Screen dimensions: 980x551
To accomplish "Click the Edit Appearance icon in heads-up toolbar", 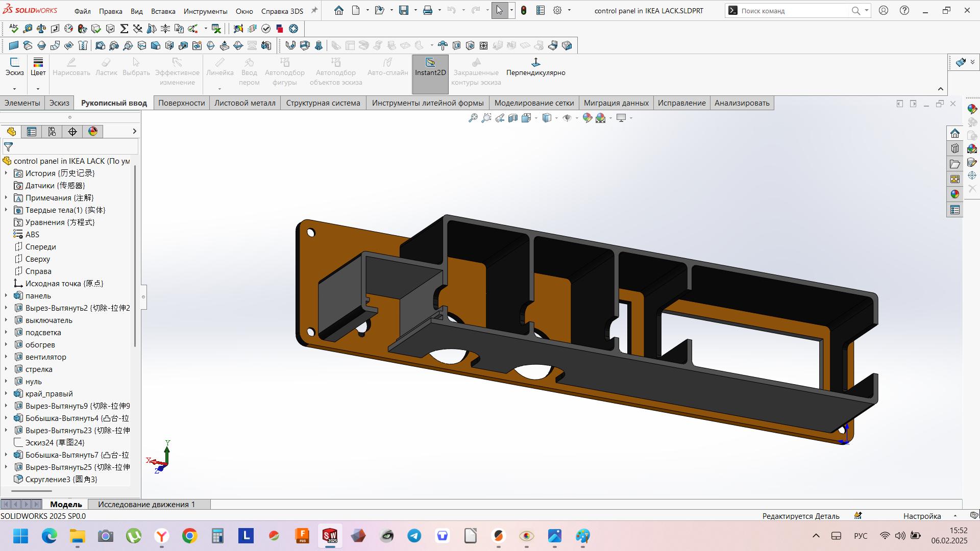I will pyautogui.click(x=587, y=118).
